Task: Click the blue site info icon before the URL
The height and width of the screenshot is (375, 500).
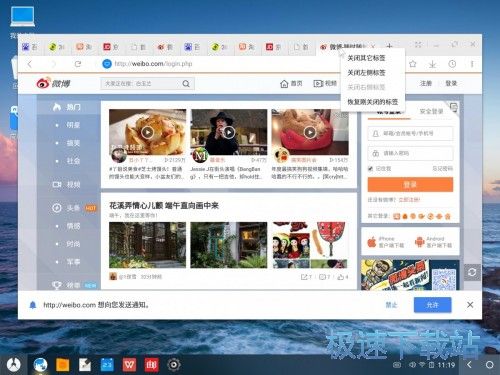Action: click(x=107, y=64)
